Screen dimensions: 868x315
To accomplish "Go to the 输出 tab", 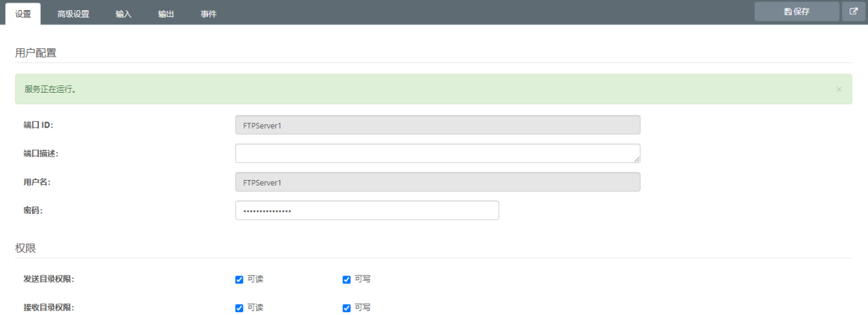I will (x=166, y=14).
